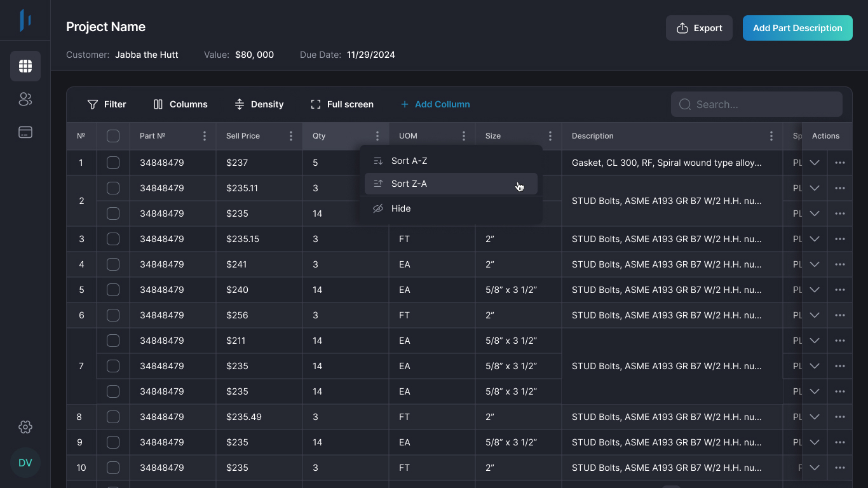The width and height of the screenshot is (868, 488).
Task: Open the Part № column options menu
Action: [204, 135]
